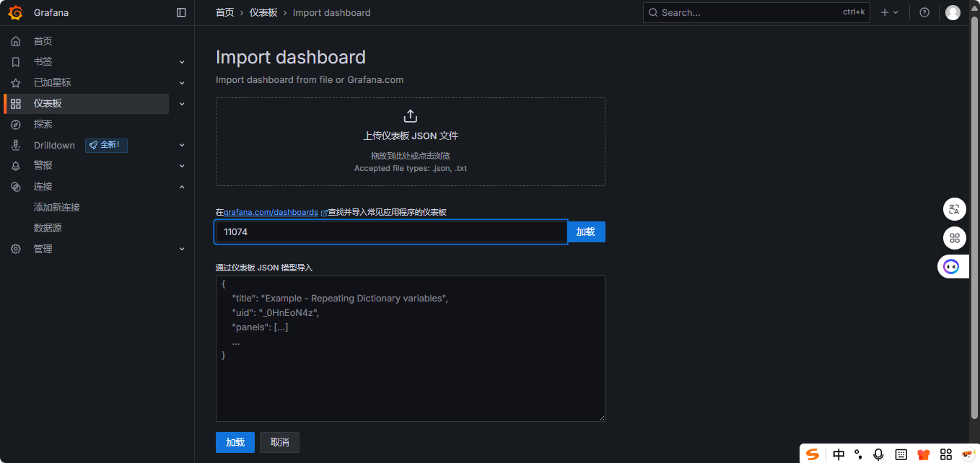The height and width of the screenshot is (463, 980).
Task: Click the Search box in top bar
Action: tap(756, 12)
